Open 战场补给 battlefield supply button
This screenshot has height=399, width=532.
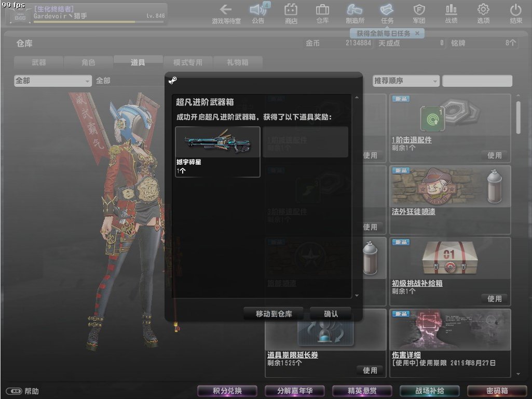(x=430, y=391)
